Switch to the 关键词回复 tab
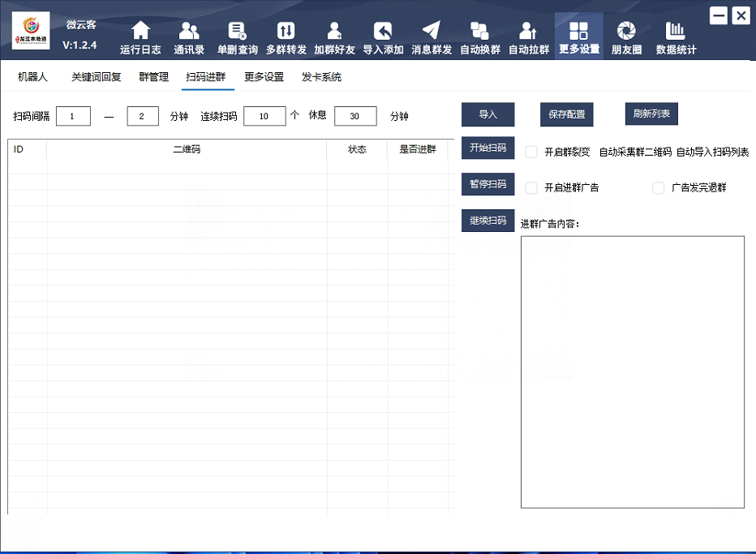This screenshot has width=756, height=554. (96, 78)
